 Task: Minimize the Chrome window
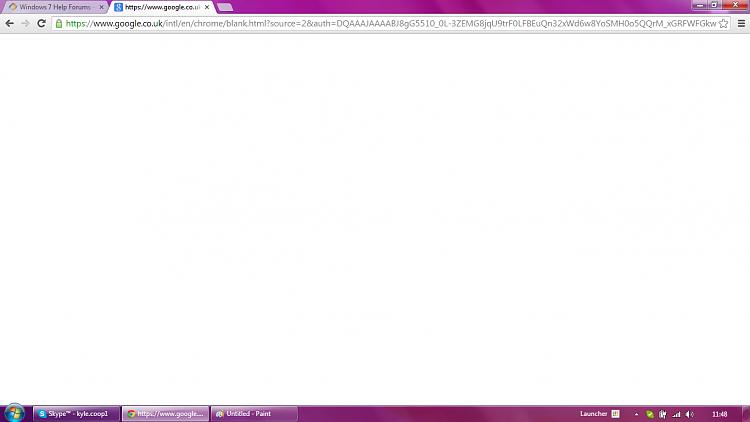click(x=700, y=5)
